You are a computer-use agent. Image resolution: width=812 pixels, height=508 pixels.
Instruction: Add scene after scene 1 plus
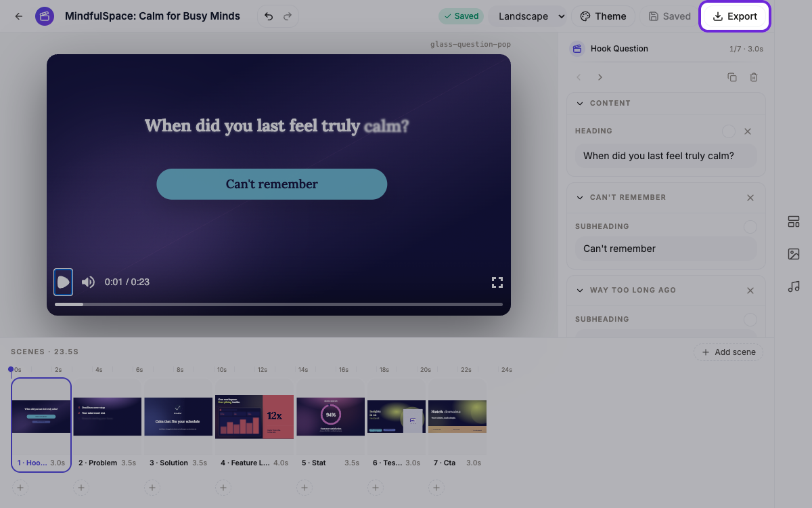(x=20, y=488)
